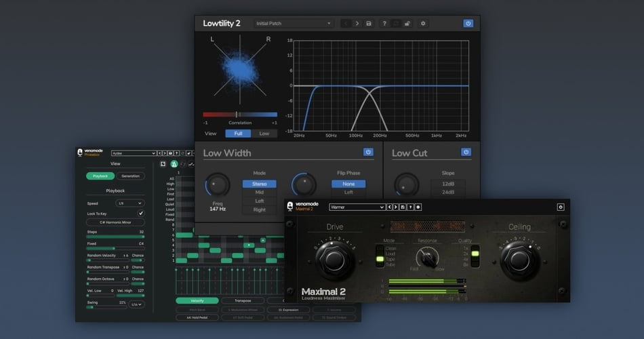The width and height of the screenshot is (644, 339).
Task: Click the venomode logo in Maximal 2
Action: (302, 206)
